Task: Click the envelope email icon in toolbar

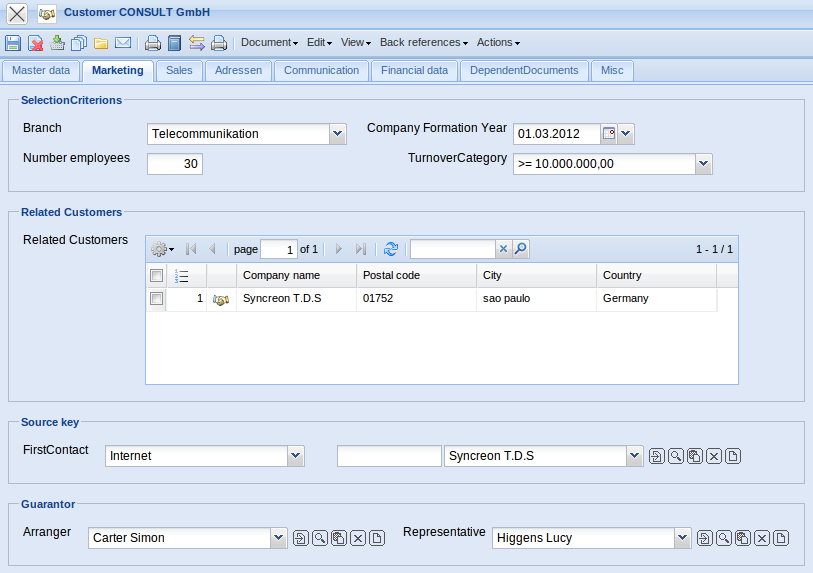Action: click(x=123, y=43)
